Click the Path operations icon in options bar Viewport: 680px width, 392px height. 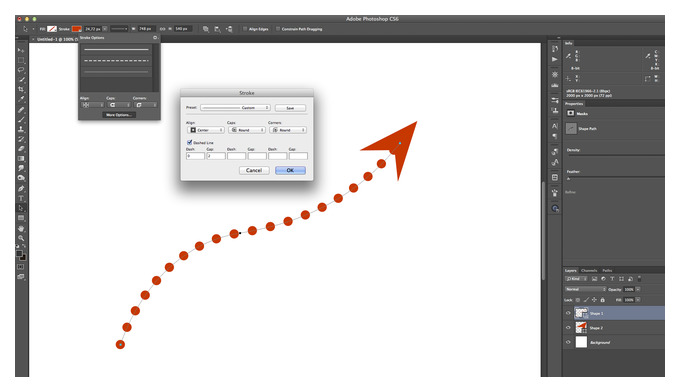tap(206, 29)
